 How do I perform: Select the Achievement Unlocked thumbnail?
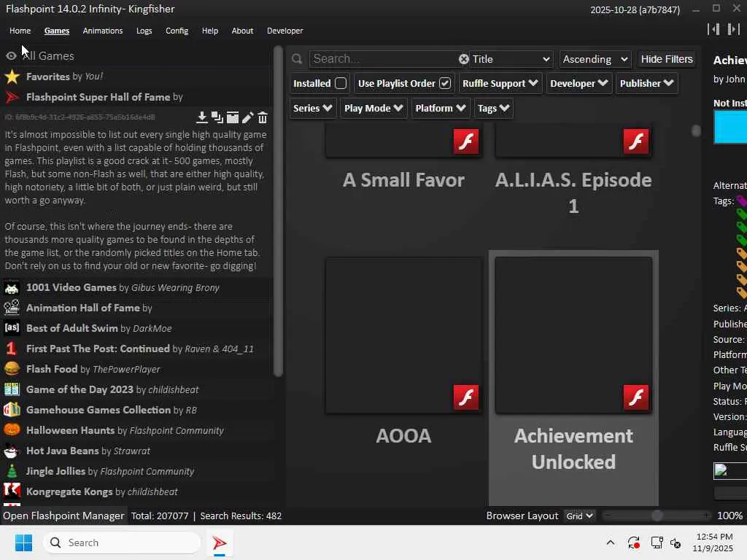(573, 335)
